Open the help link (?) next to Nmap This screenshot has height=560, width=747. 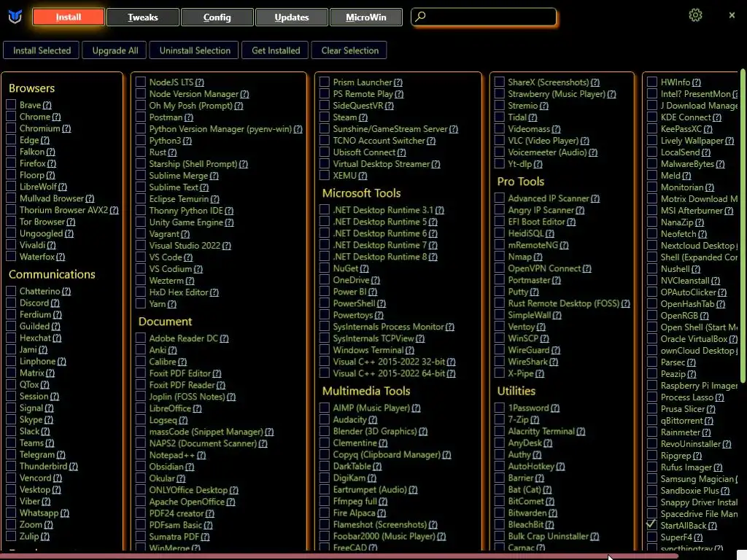click(x=538, y=257)
